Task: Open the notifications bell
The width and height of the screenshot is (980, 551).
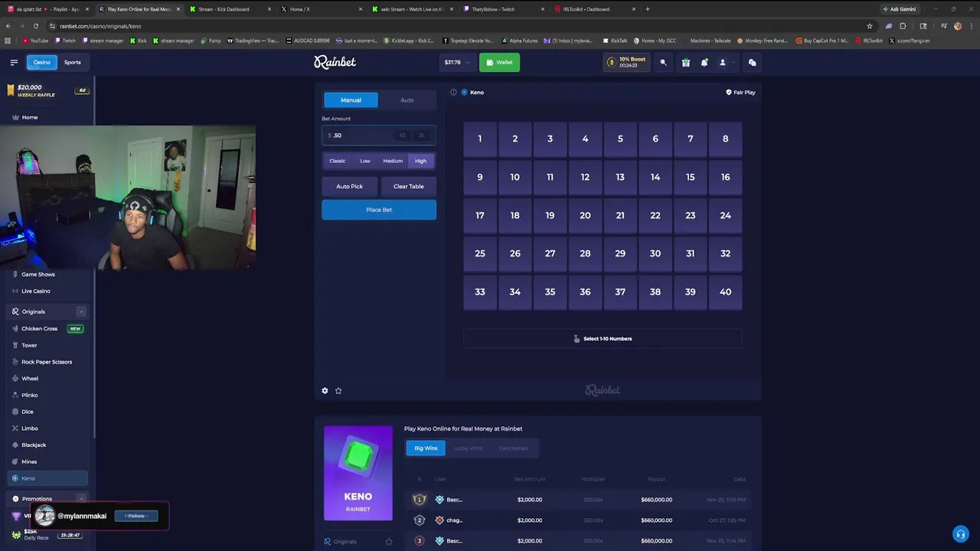Action: coord(704,63)
